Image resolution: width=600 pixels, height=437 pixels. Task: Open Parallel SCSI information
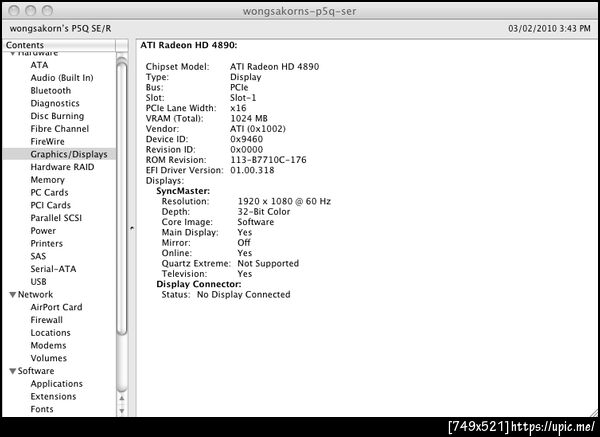56,218
